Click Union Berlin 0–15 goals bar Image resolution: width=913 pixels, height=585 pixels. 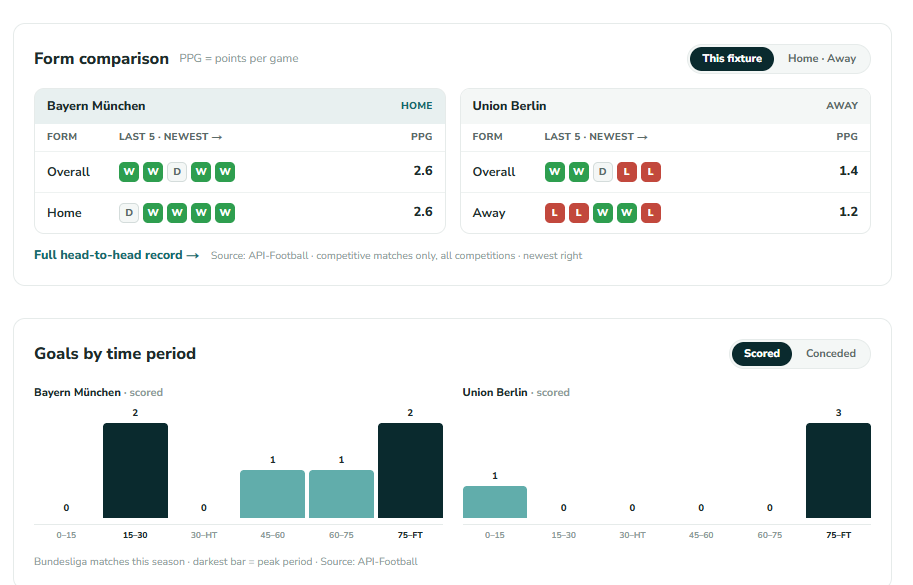coord(495,502)
